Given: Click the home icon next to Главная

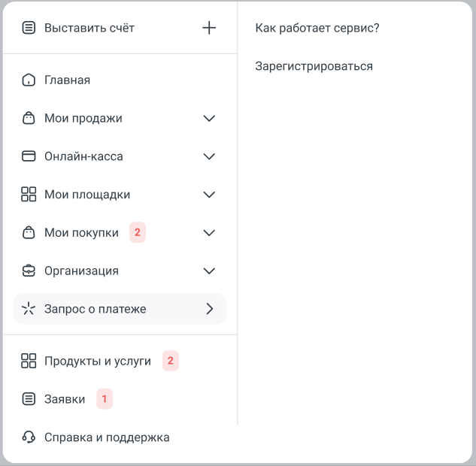Looking at the screenshot, I should 29,80.
